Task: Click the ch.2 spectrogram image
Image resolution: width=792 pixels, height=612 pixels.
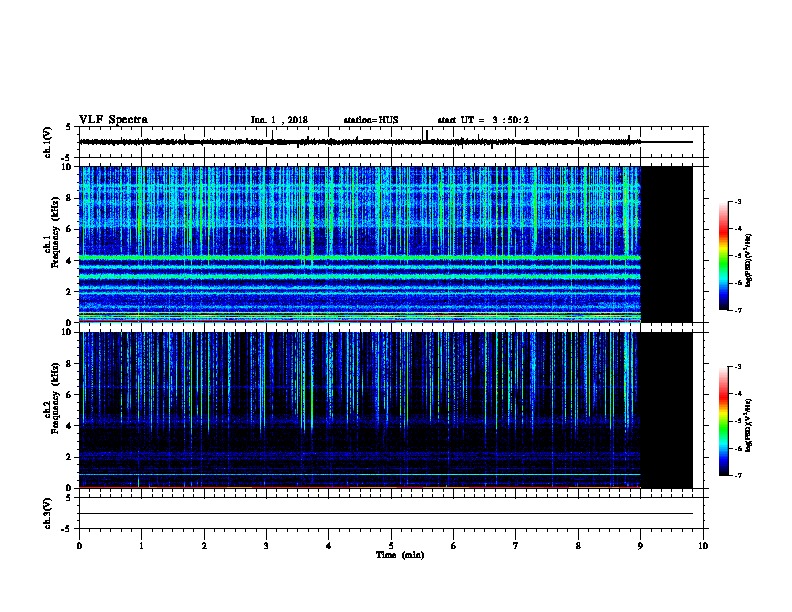Action: [385, 410]
